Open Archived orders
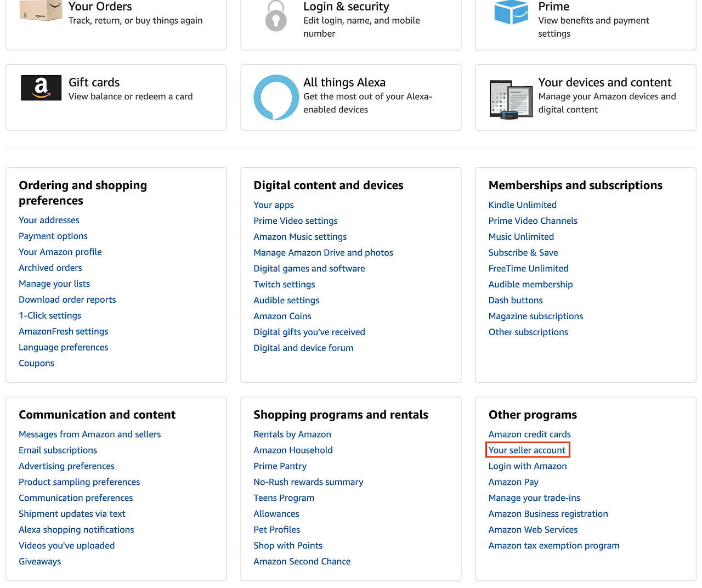702x588 pixels. [x=50, y=268]
